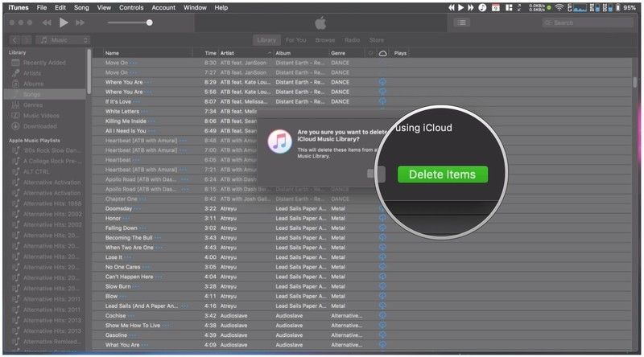
Task: Switch to the For You tab
Action: 295,39
